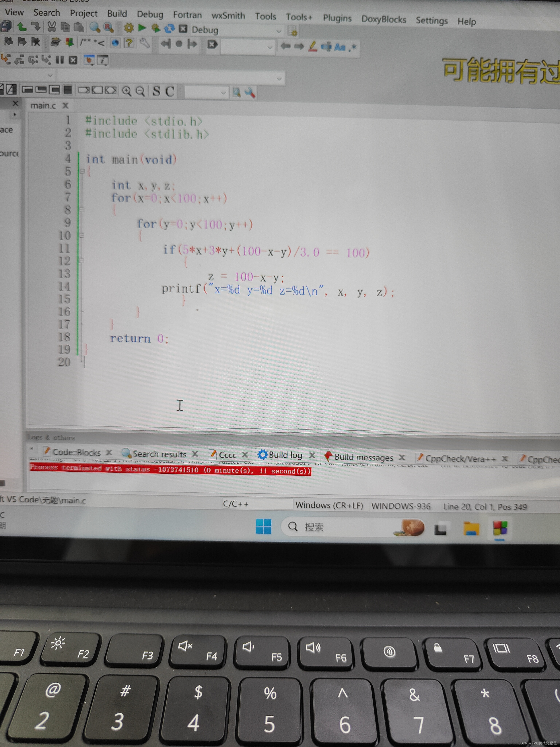Click the Rebuild blue arrows icon
This screenshot has height=747, width=560.
[x=170, y=29]
